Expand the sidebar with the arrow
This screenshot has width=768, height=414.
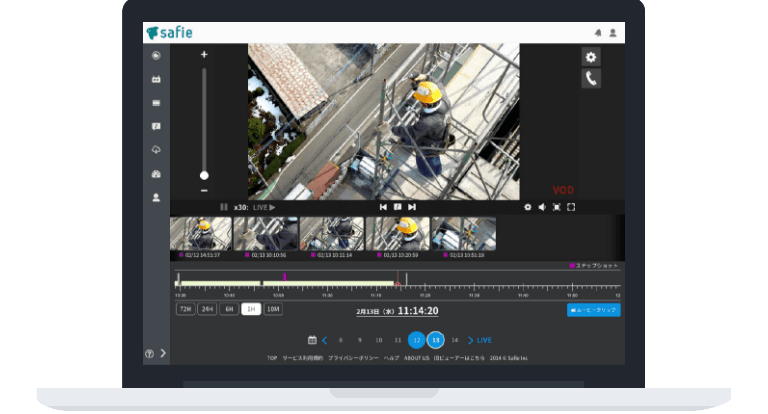[163, 353]
